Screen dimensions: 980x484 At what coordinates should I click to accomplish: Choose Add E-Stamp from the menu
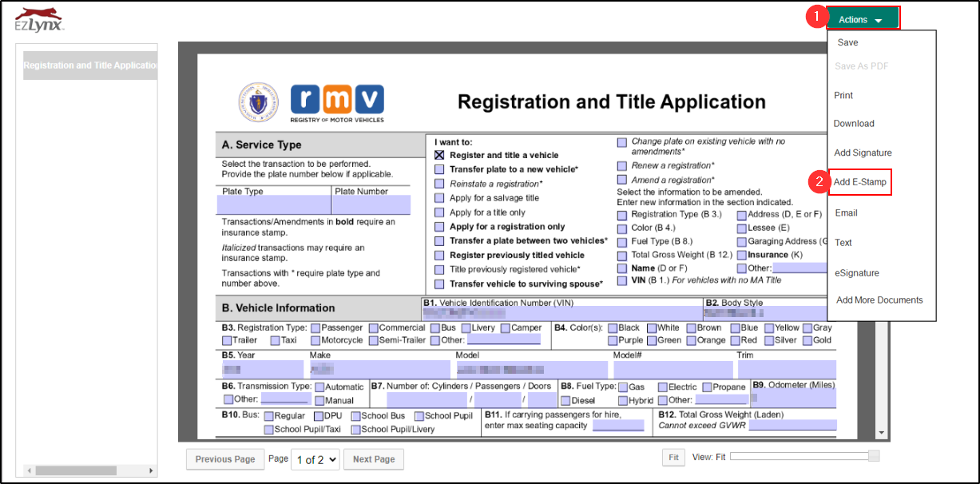[859, 182]
